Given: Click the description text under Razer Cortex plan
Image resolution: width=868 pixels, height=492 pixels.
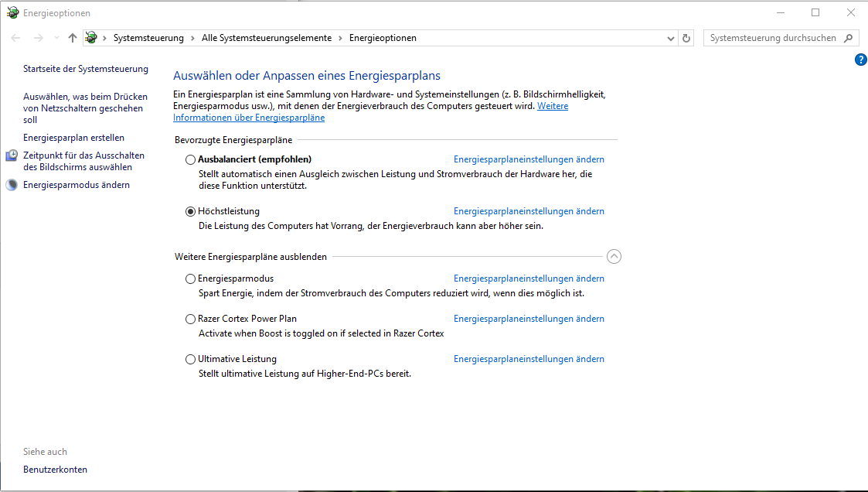Looking at the screenshot, I should pyautogui.click(x=321, y=333).
